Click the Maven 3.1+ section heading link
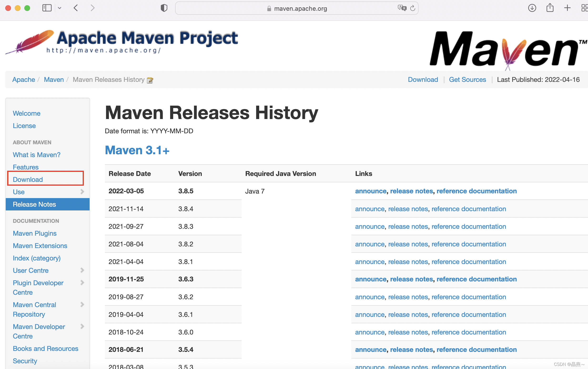 (137, 150)
